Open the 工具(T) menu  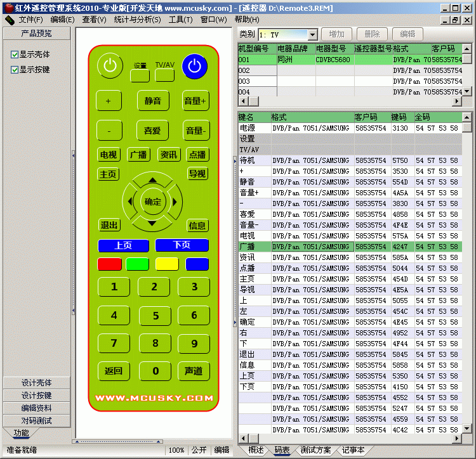pos(180,20)
